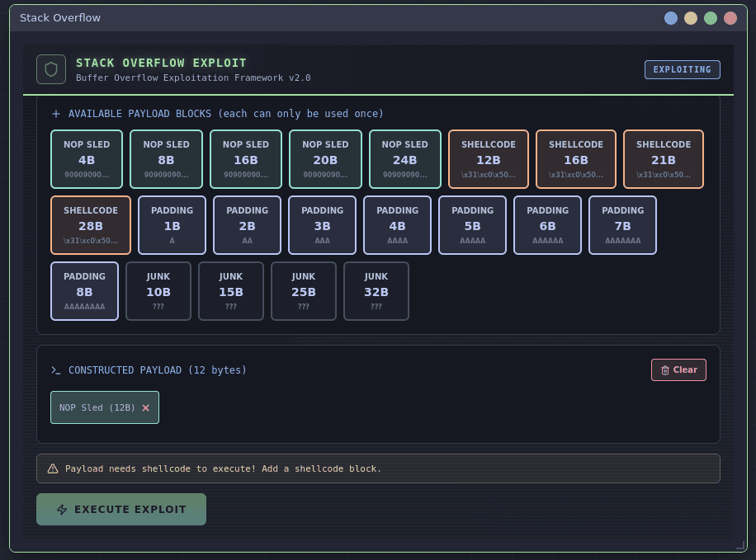Click the Stack Overflow window title
The image size is (756, 560).
[60, 18]
